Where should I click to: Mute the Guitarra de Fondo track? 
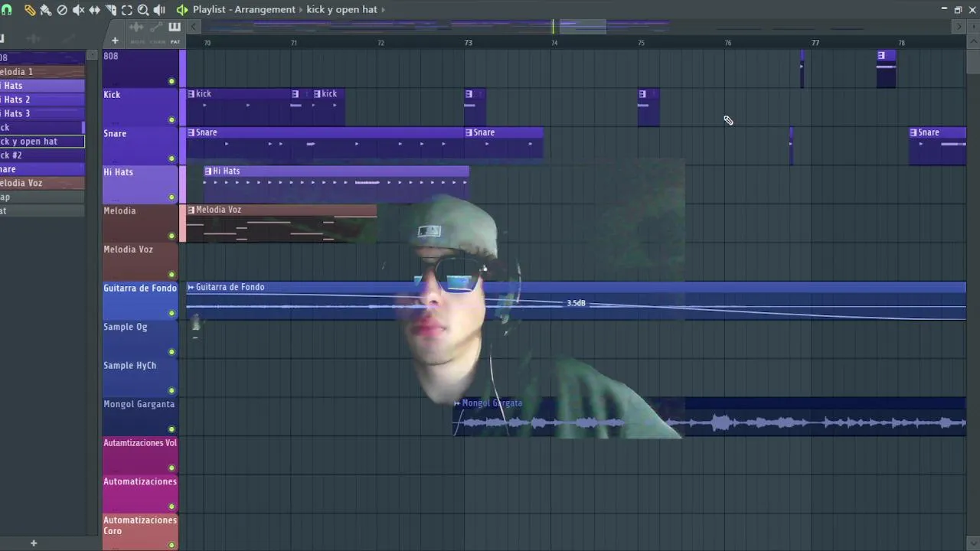click(x=171, y=313)
